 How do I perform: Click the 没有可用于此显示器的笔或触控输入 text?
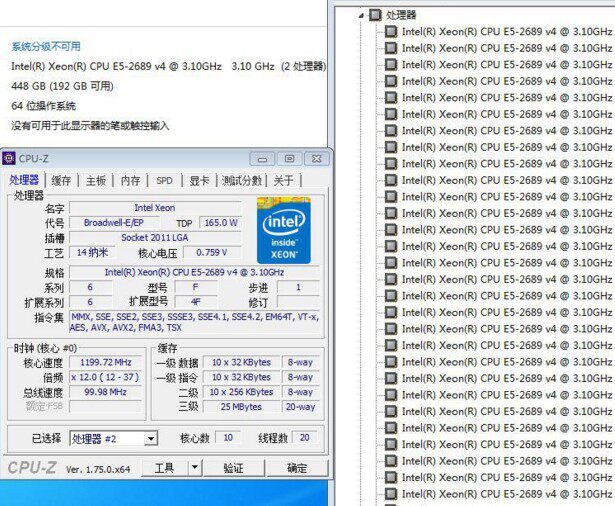tap(90, 126)
